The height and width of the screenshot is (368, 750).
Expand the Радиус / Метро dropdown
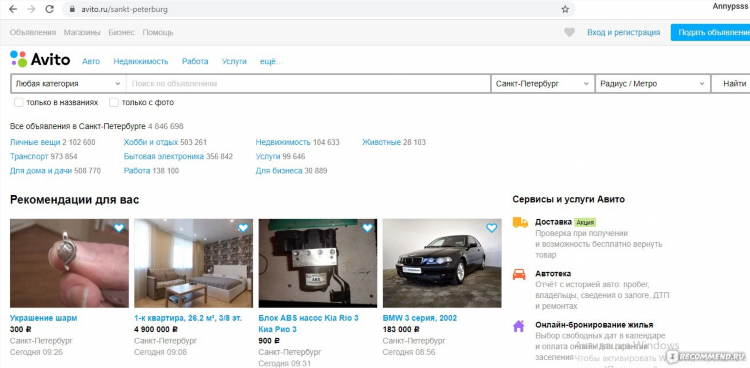(x=652, y=84)
